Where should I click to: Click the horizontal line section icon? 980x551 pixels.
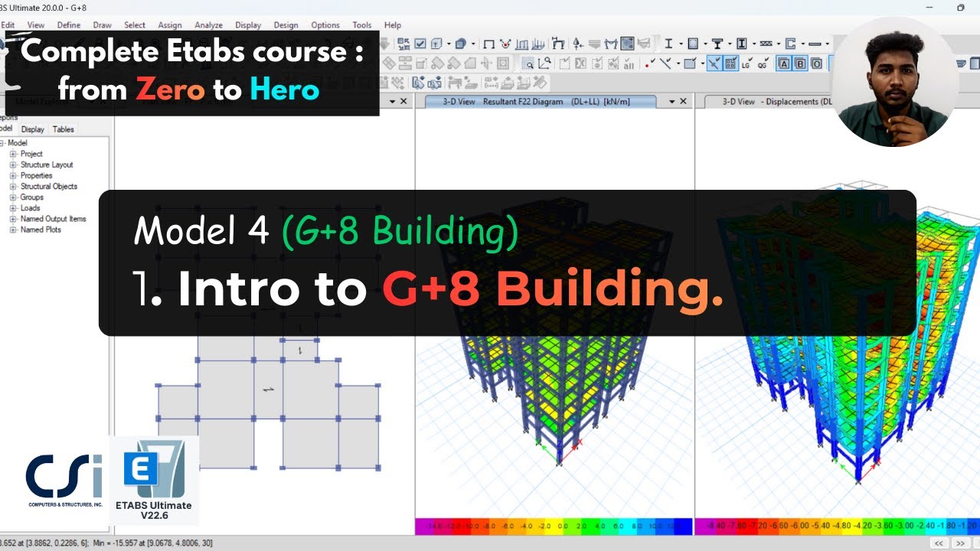[x=815, y=44]
